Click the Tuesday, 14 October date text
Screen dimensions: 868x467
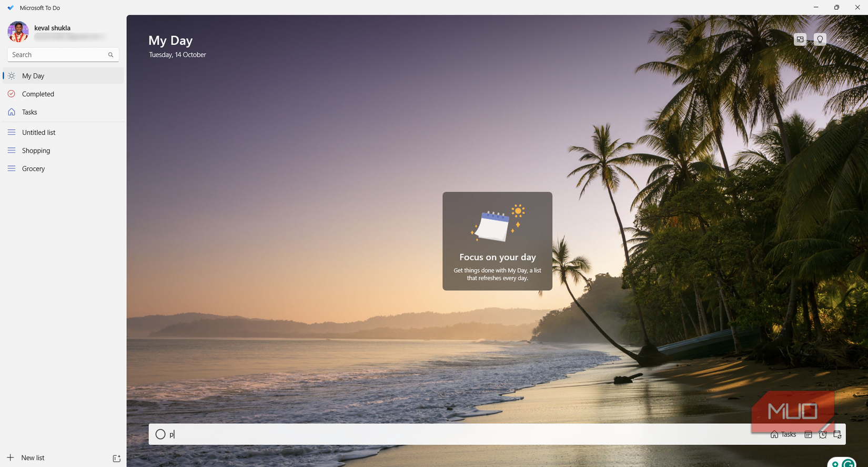click(177, 55)
